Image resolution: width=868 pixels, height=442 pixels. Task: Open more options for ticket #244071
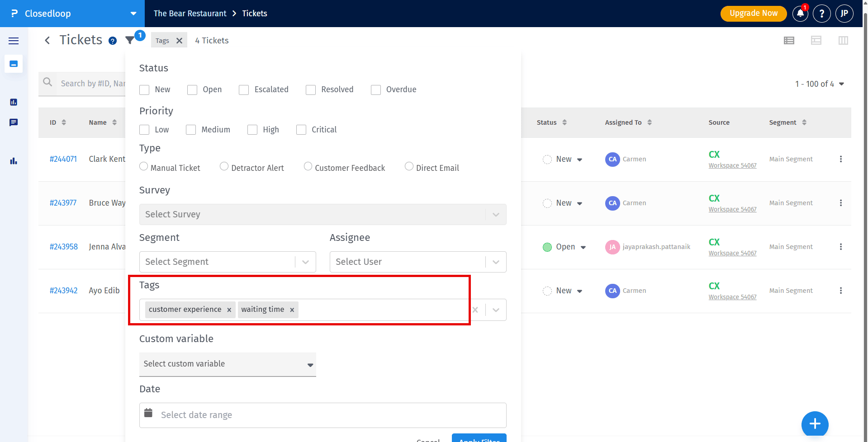pyautogui.click(x=840, y=159)
